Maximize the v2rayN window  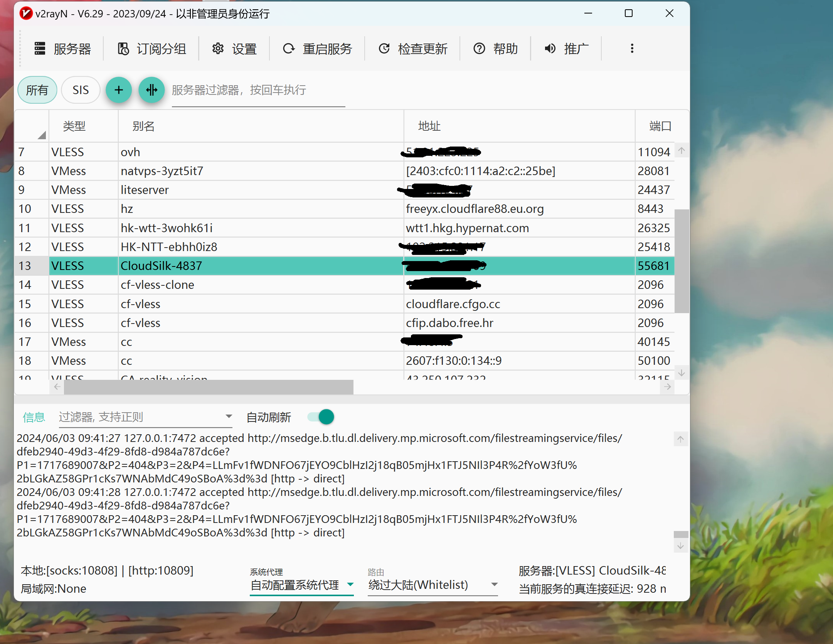point(629,13)
